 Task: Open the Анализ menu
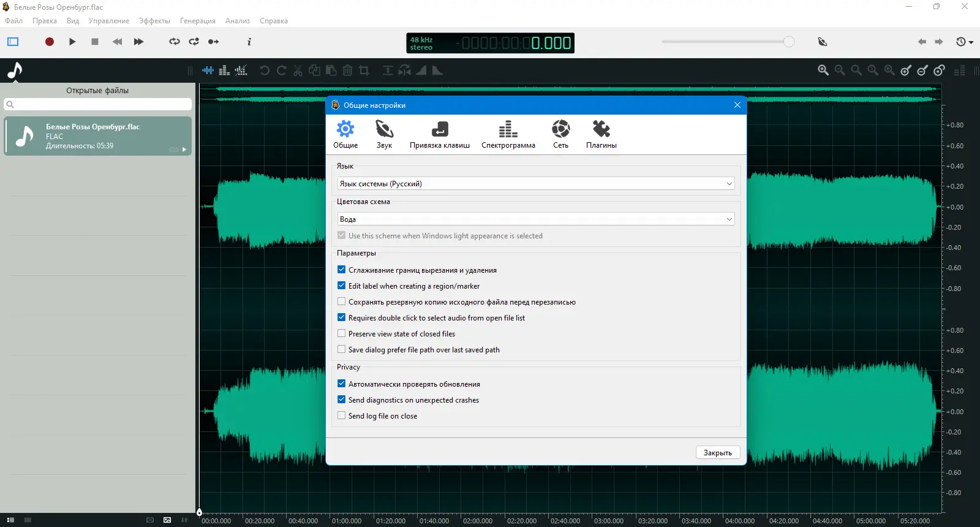[x=237, y=21]
